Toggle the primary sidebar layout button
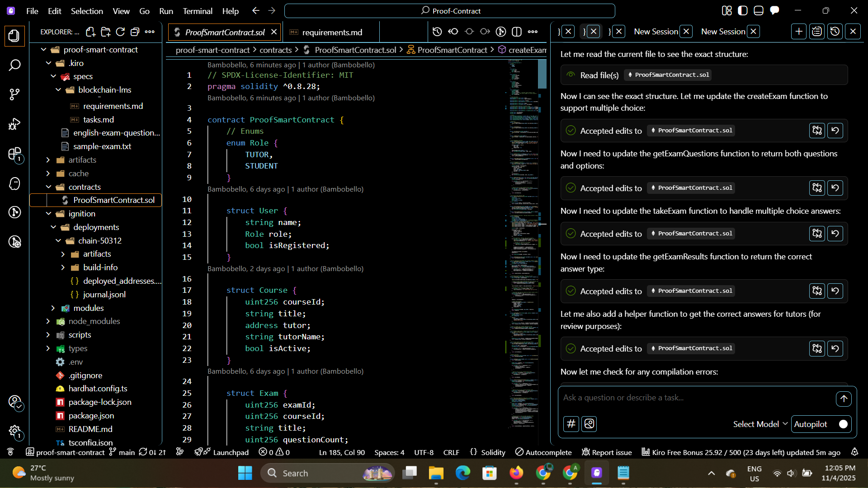Image resolution: width=868 pixels, height=488 pixels. click(742, 10)
